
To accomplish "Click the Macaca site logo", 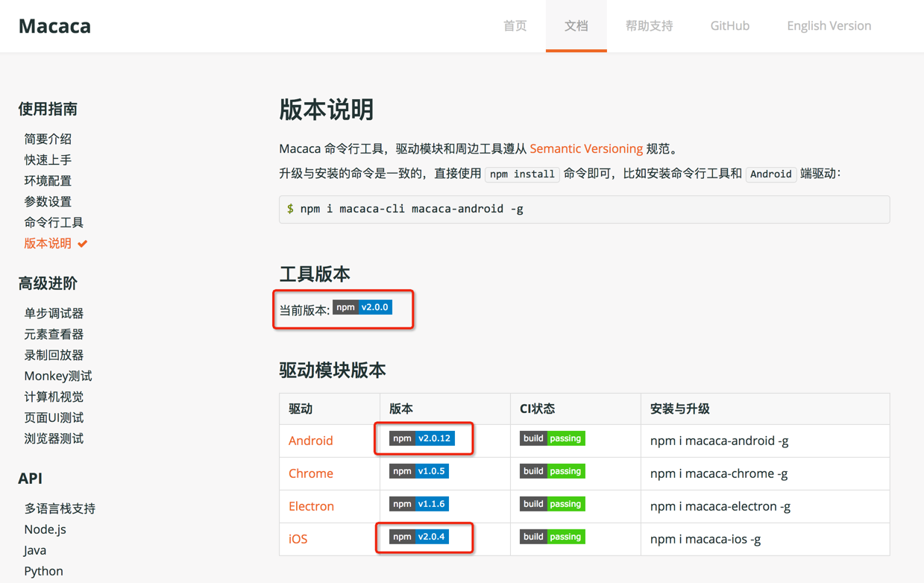I will [54, 25].
